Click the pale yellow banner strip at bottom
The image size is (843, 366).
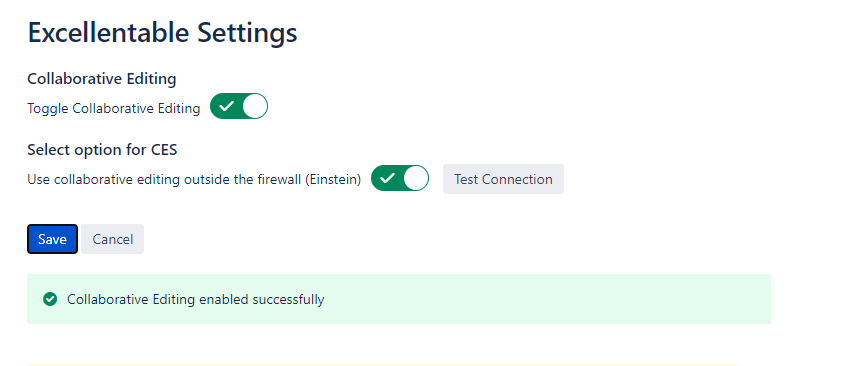coord(382,364)
